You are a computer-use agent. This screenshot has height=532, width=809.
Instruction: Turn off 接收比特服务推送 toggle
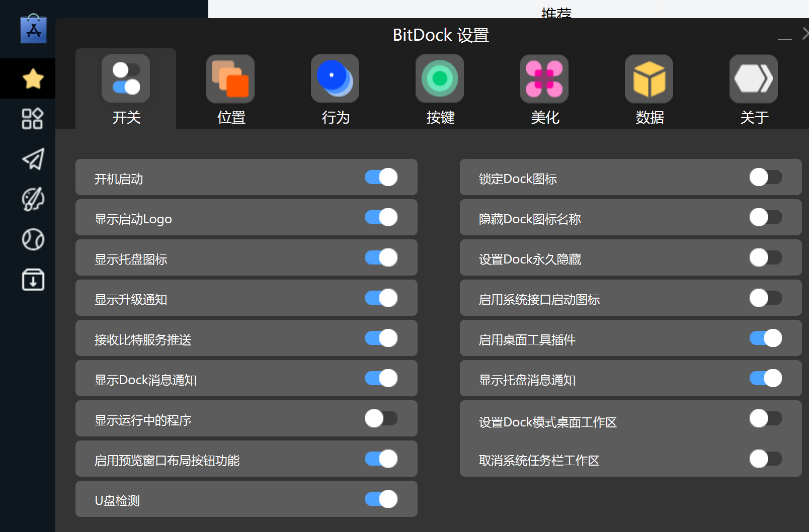(x=381, y=338)
